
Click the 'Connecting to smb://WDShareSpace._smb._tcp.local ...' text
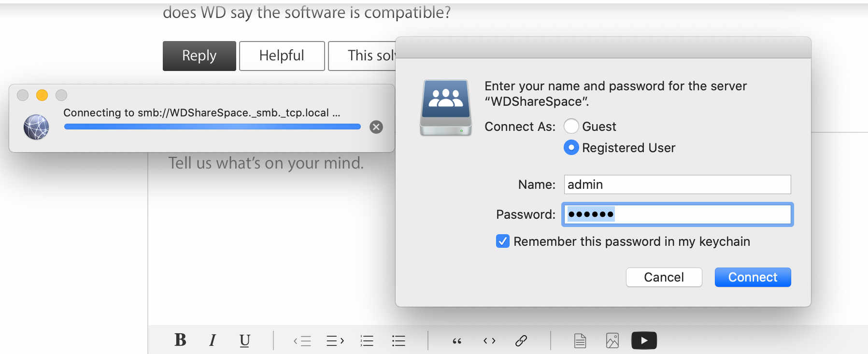pyautogui.click(x=202, y=113)
